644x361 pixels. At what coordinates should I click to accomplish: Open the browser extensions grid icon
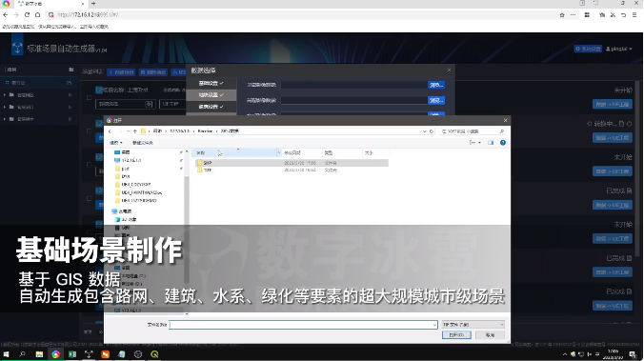coord(587,15)
